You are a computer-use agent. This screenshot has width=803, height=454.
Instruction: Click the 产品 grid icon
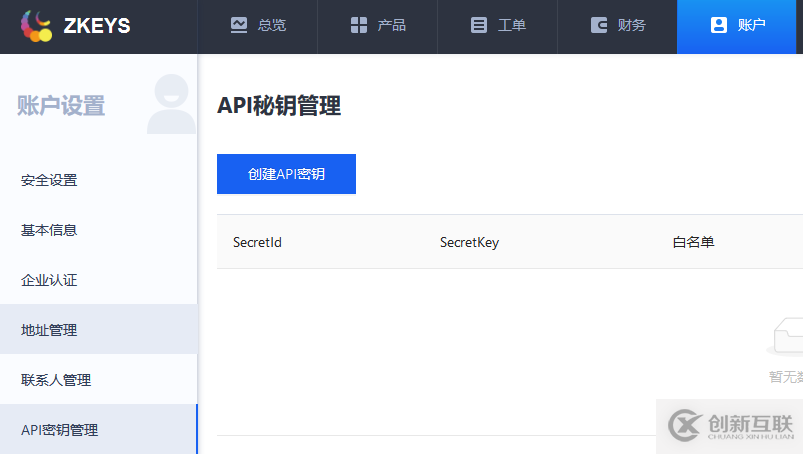point(358,25)
